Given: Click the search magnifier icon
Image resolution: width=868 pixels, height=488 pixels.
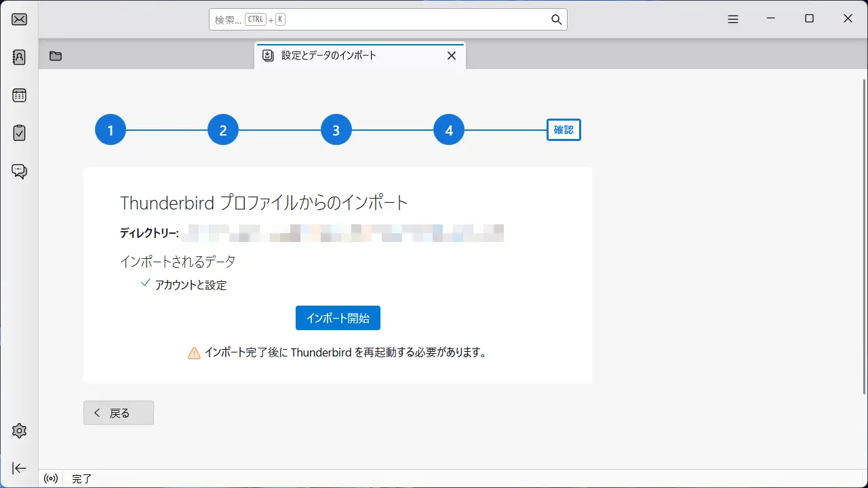Looking at the screenshot, I should [556, 20].
